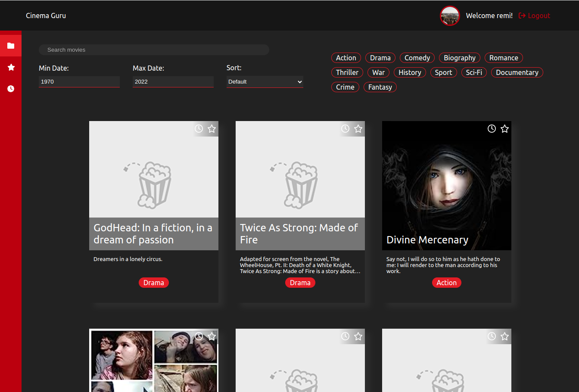Click the Logout link

[538, 16]
